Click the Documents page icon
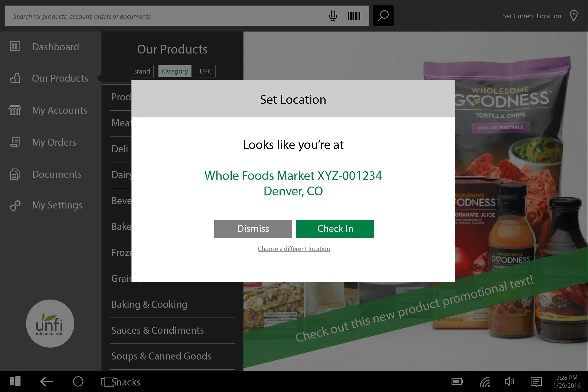This screenshot has width=588, height=392. click(15, 174)
